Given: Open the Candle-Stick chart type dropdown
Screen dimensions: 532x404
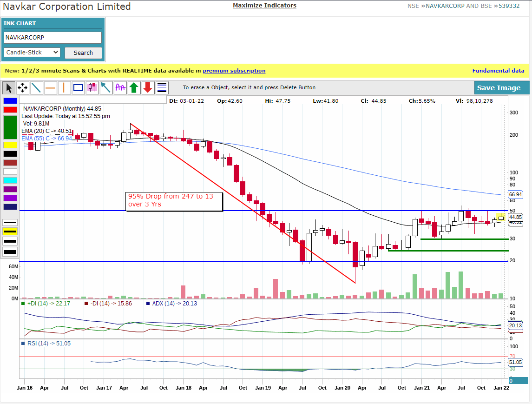Looking at the screenshot, I should click(32, 52).
